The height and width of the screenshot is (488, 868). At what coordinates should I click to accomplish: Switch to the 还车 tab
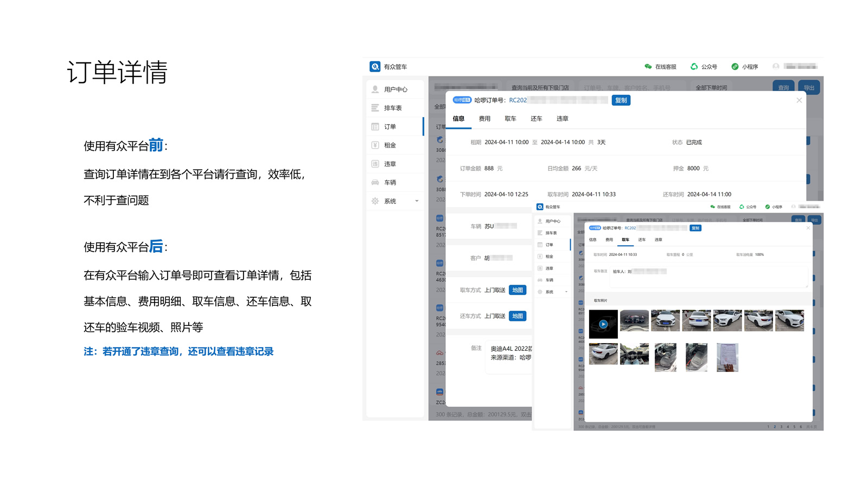pyautogui.click(x=536, y=119)
